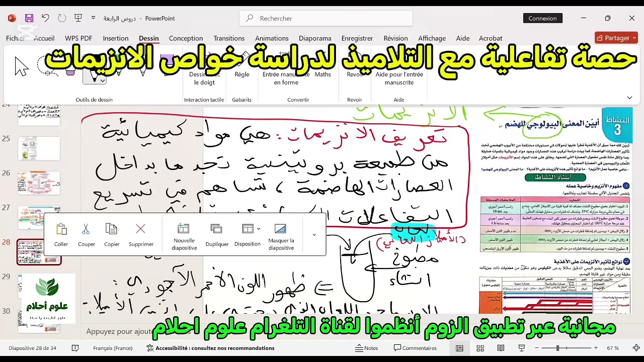
Task: Expand the mini toolbar more-options chevron
Action: 314,235
